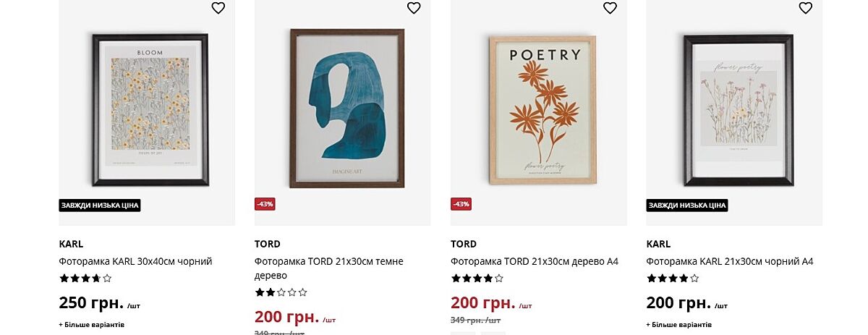Viewport: 868px width, 335px height.
Task: Open link Фоторамка KARL 21x30см чорний A4
Action: 729,261
